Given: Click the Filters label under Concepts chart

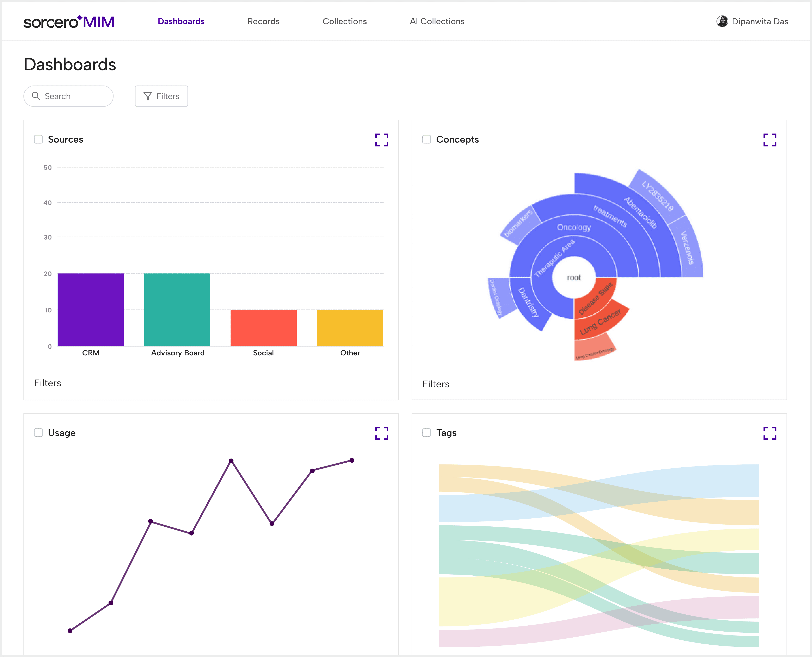Looking at the screenshot, I should [x=436, y=384].
